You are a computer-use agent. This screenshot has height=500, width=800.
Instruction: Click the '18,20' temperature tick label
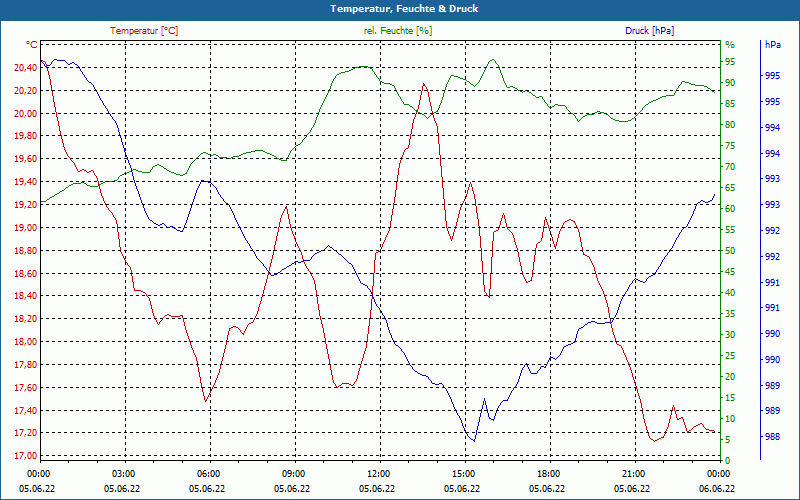pos(27,319)
